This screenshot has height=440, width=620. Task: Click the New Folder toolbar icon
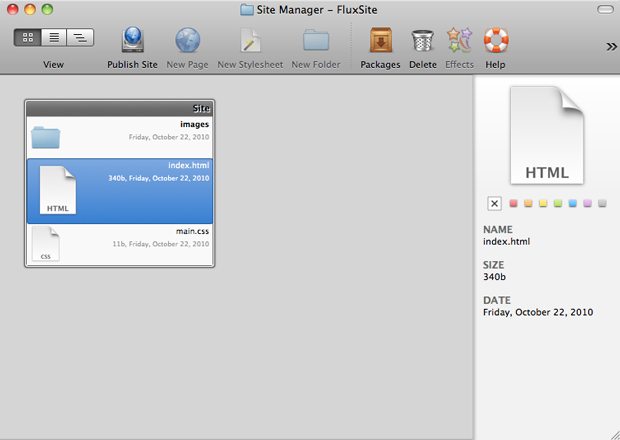point(316,40)
